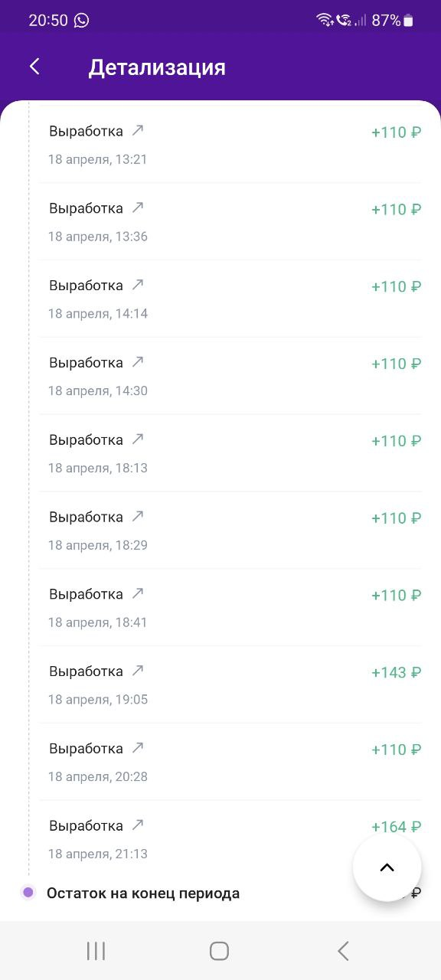Viewport: 441px width, 980px height.
Task: Open arrow icon for 18:29 Выработка entry
Action: [138, 517]
